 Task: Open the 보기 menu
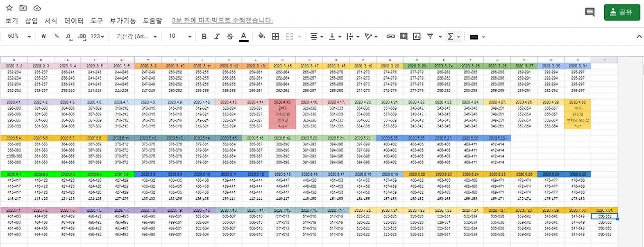tap(12, 21)
